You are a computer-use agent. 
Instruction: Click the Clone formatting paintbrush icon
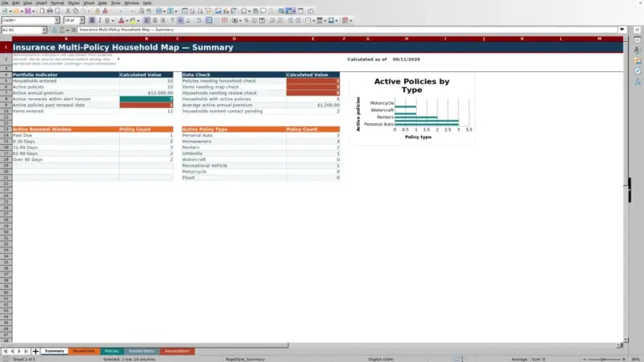pyautogui.click(x=97, y=11)
